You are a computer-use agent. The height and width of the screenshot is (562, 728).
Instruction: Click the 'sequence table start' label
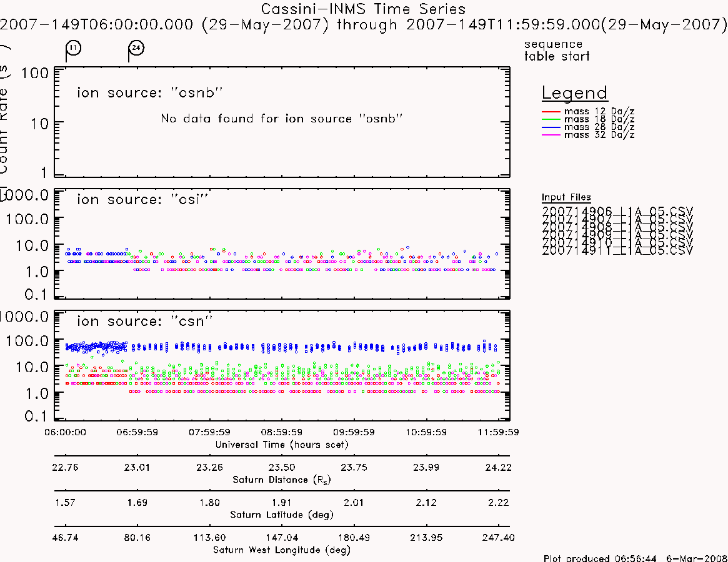[x=557, y=50]
